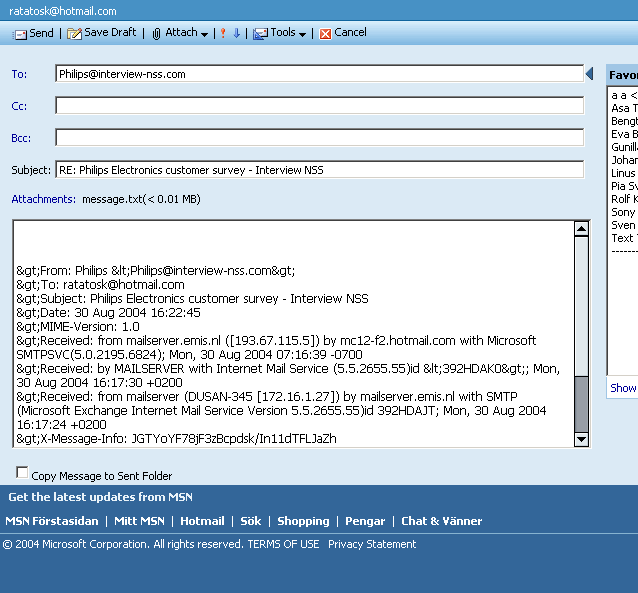The image size is (638, 593).
Task: Select the favorite entry starting with Text
Action: (x=624, y=238)
